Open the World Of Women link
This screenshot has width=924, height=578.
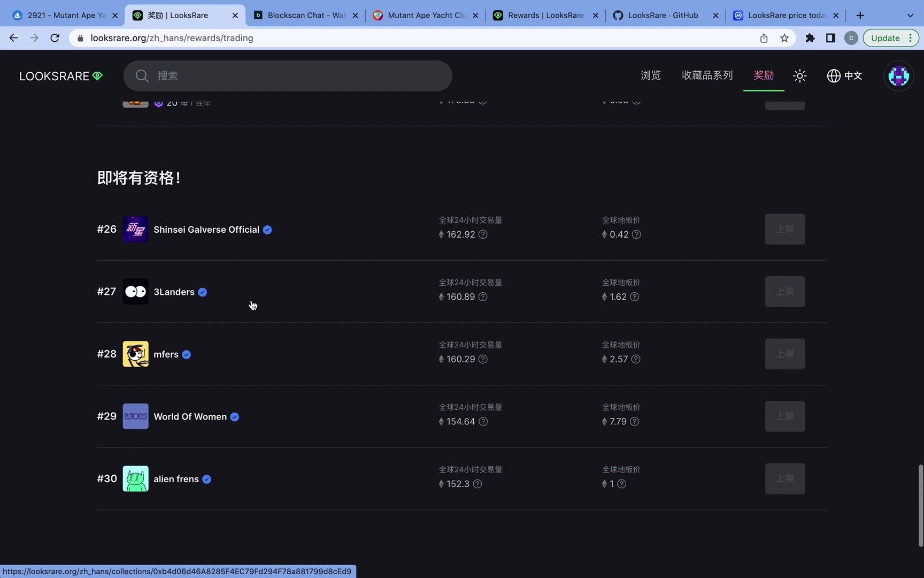(x=190, y=417)
